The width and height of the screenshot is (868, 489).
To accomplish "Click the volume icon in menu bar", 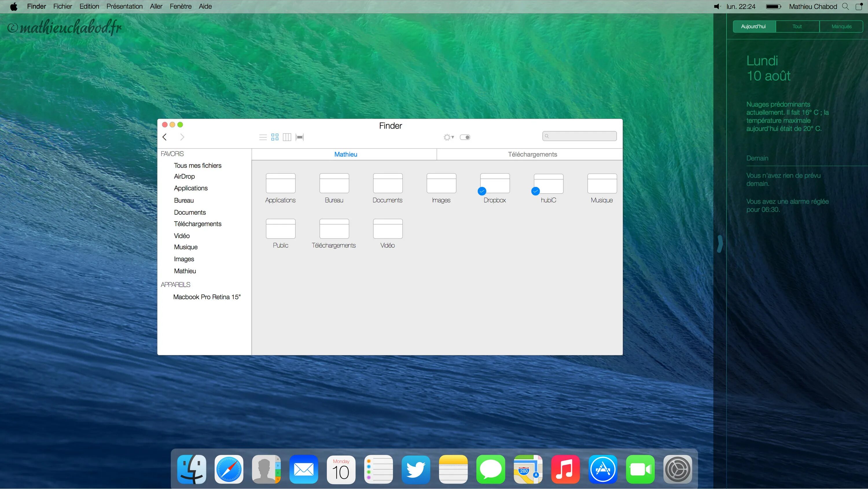I will (x=717, y=6).
